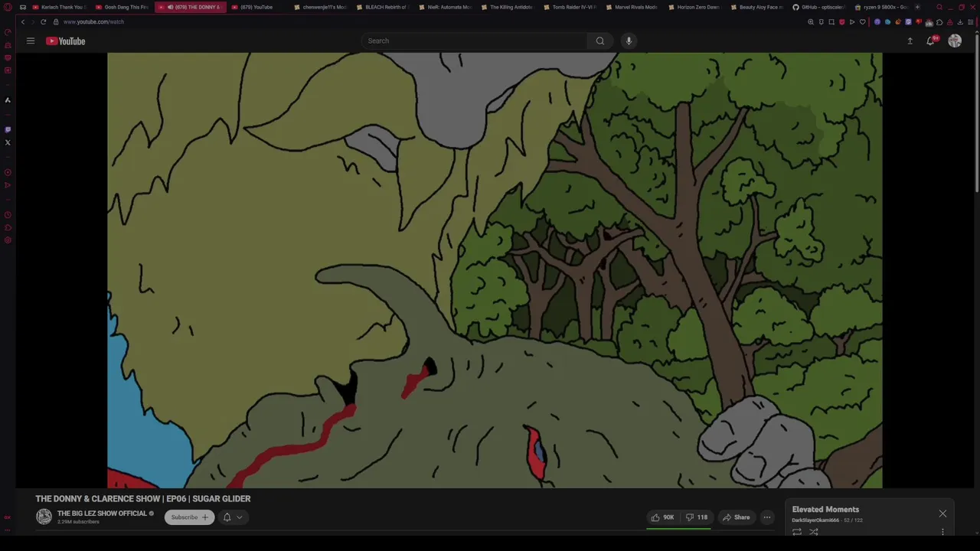Screen dimensions: 980x551
Task: Go to the YouTube home logo
Action: 66,41
